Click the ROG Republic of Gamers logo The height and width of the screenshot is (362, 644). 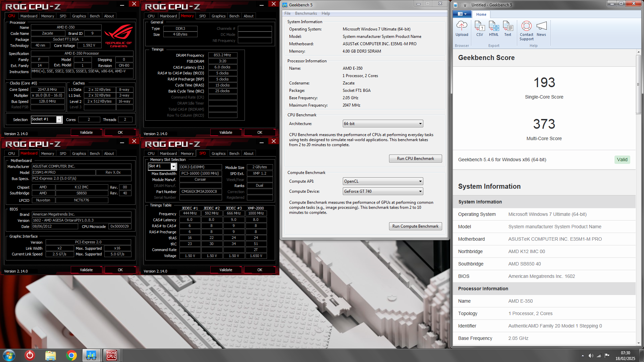(119, 36)
